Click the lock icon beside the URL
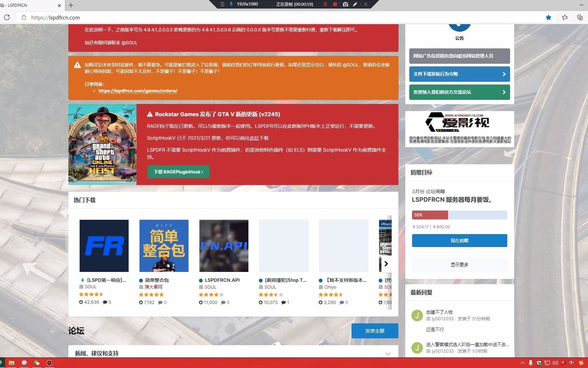The width and height of the screenshot is (588, 368). click(24, 17)
